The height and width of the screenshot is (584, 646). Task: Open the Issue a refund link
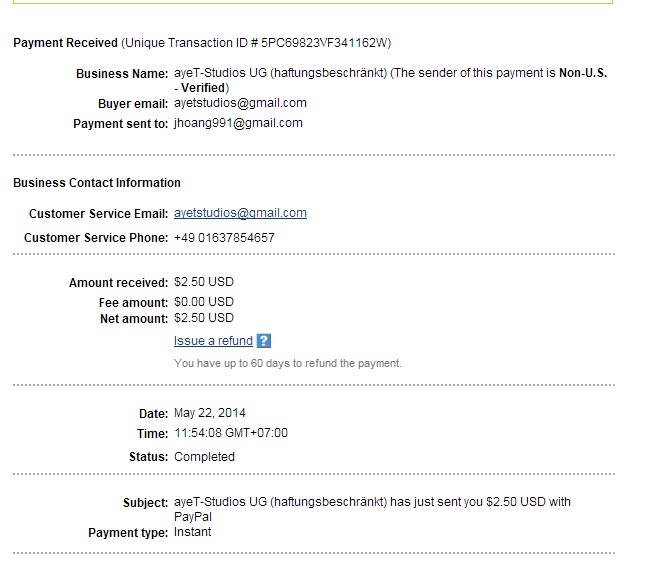click(213, 341)
